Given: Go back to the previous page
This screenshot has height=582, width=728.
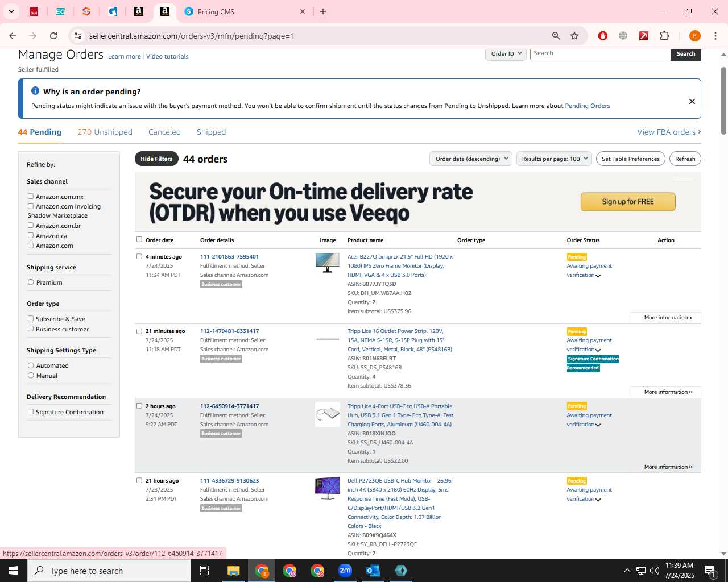Looking at the screenshot, I should tap(13, 36).
